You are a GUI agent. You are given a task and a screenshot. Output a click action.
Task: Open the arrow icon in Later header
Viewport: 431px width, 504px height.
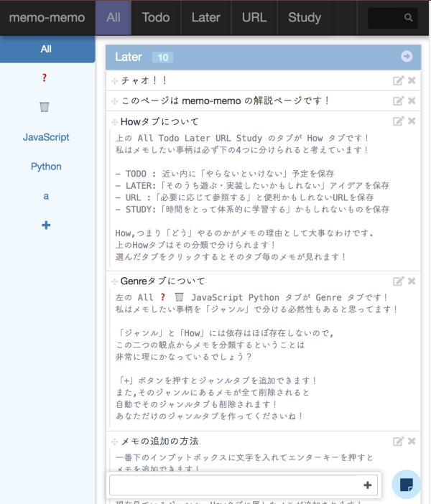(407, 56)
